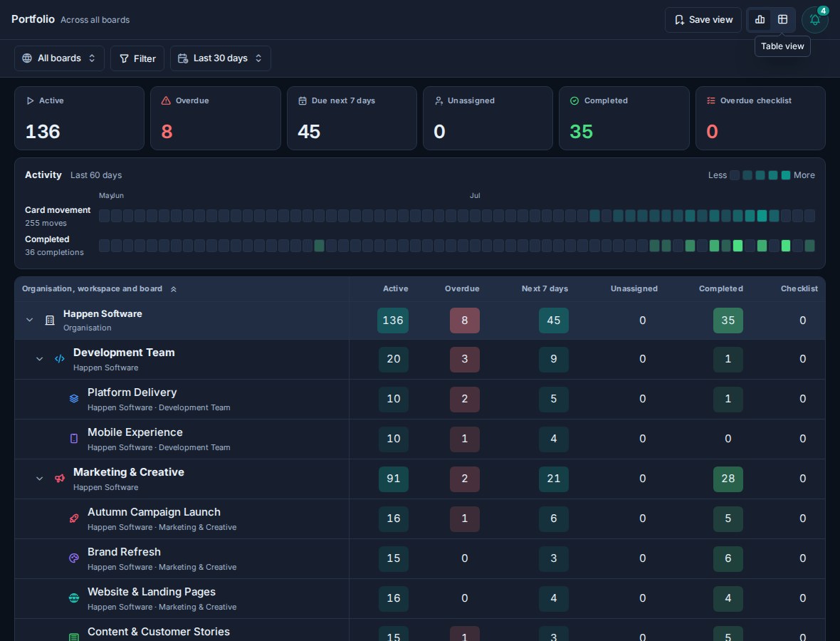Click the Overdue warning triangle icon

[x=166, y=100]
